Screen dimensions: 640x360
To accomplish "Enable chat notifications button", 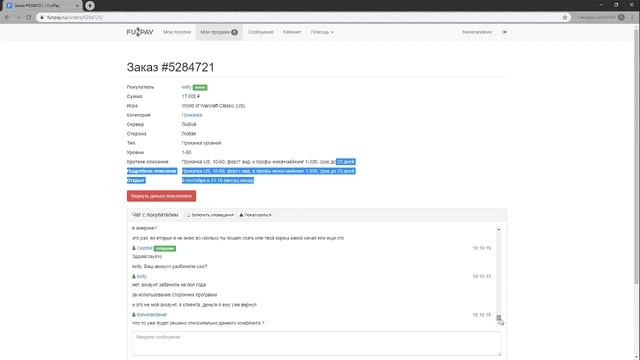I will click(x=210, y=215).
